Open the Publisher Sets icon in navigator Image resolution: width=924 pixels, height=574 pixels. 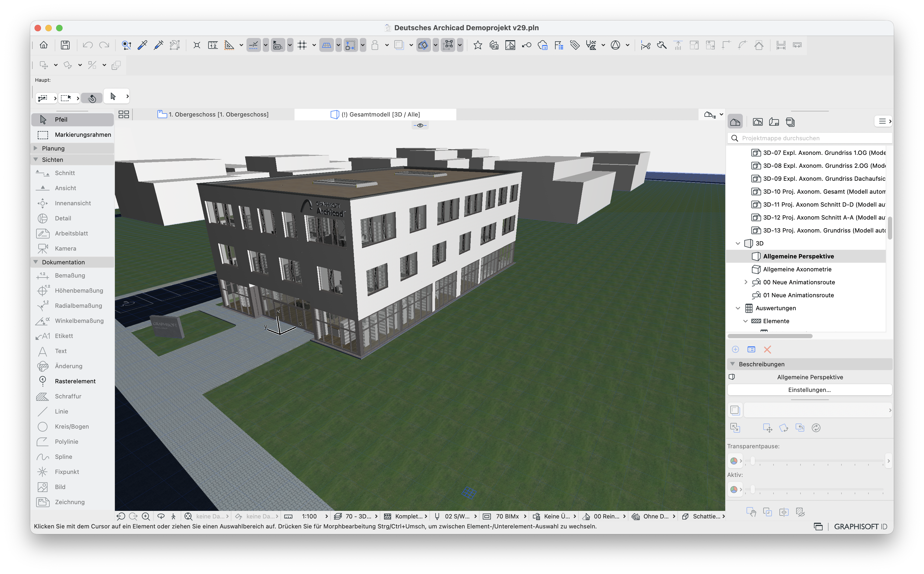click(x=790, y=122)
